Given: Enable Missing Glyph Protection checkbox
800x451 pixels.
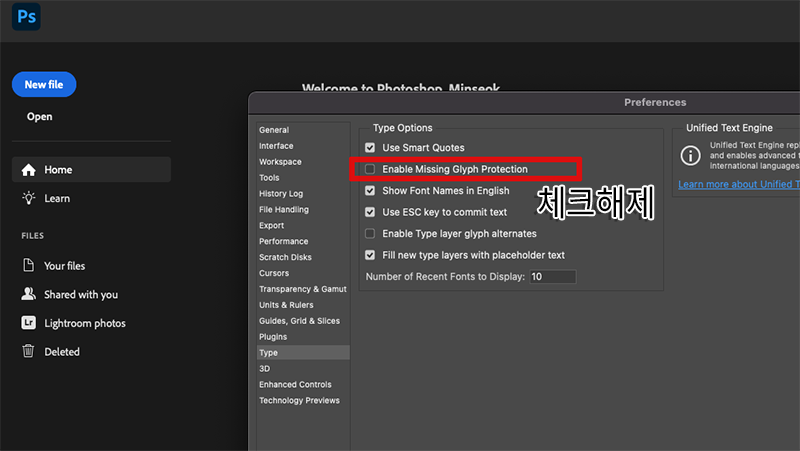Looking at the screenshot, I should [x=370, y=169].
